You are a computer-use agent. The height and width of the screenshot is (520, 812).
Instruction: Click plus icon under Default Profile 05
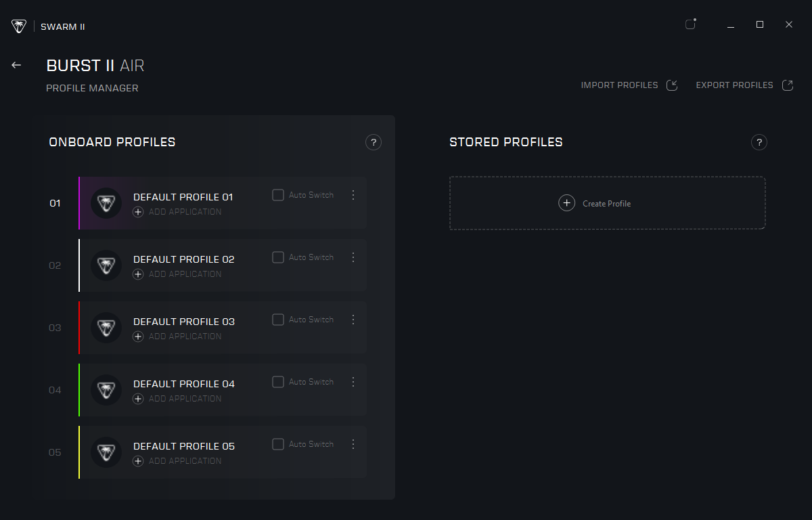tap(138, 461)
